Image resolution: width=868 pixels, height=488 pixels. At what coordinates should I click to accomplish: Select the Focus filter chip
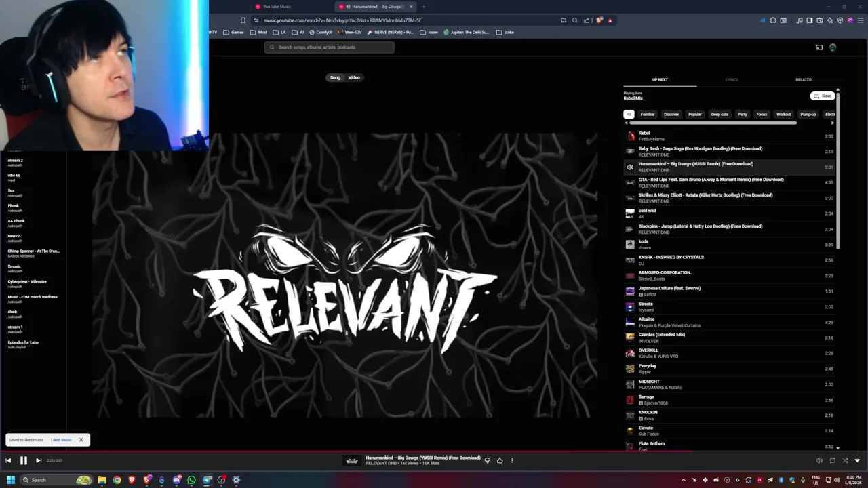[x=762, y=114]
